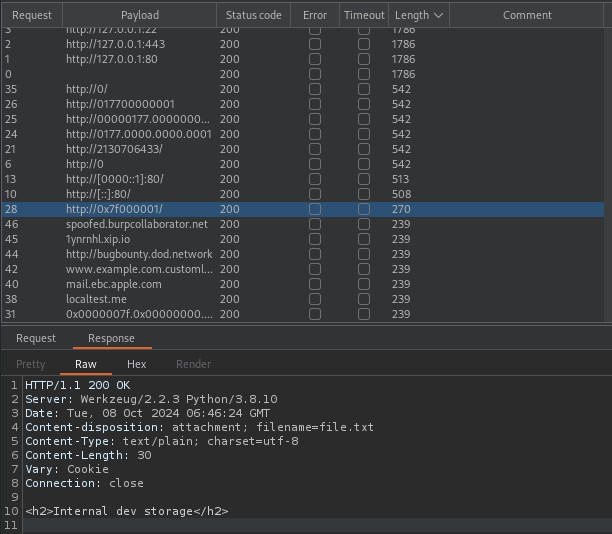
Task: Sort results by the Length column arrow
Action: [x=438, y=16]
